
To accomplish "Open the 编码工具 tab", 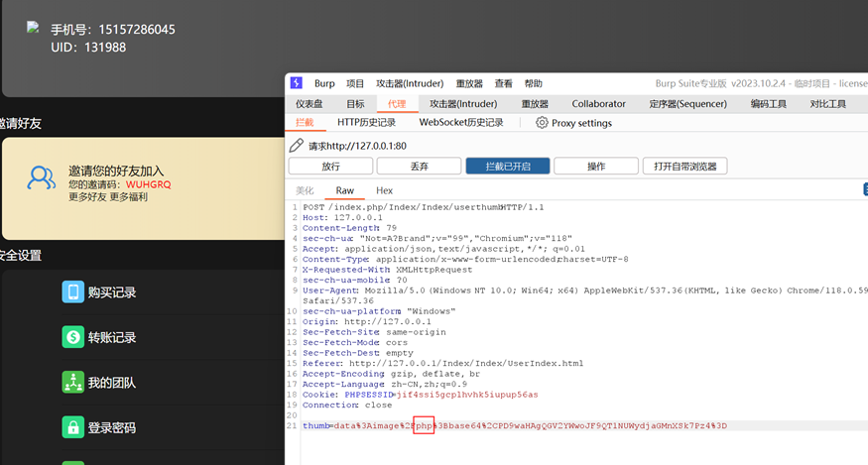I will coord(769,103).
